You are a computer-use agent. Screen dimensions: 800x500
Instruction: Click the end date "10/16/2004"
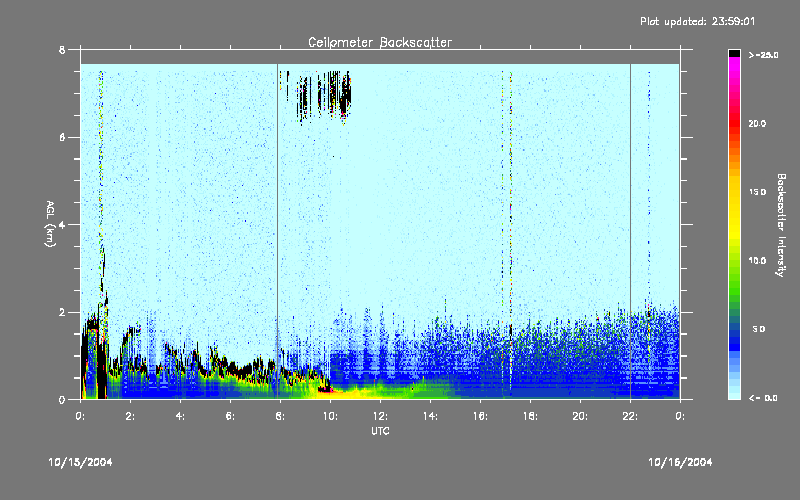pos(680,462)
